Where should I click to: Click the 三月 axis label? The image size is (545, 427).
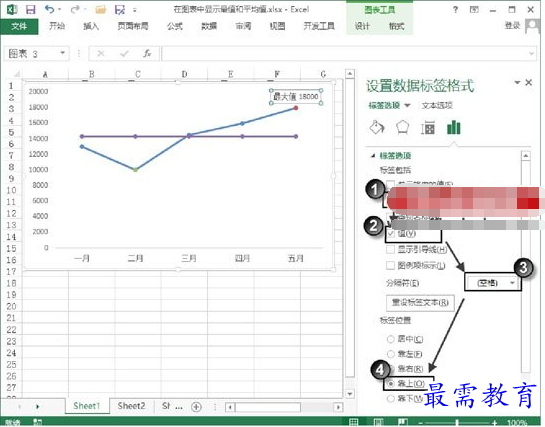pos(189,258)
